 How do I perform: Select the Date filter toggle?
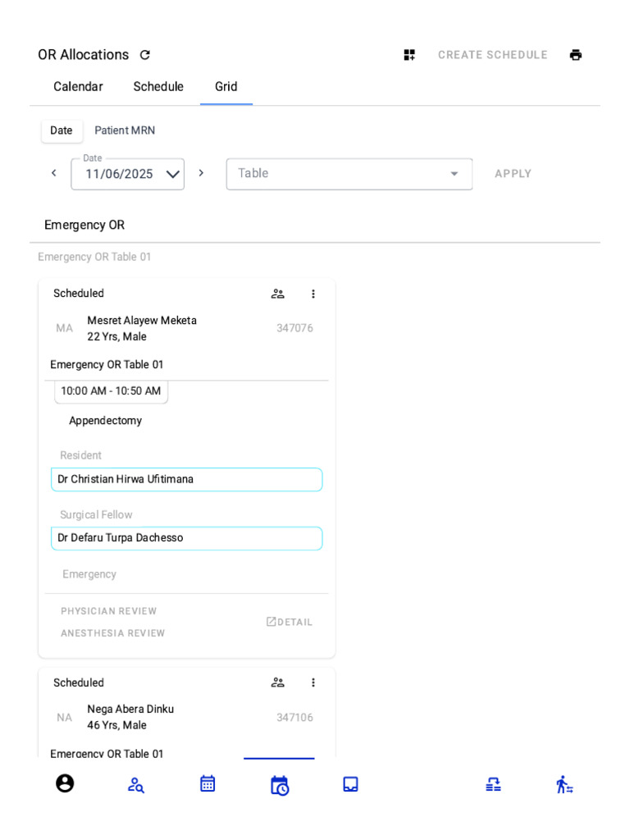(62, 130)
